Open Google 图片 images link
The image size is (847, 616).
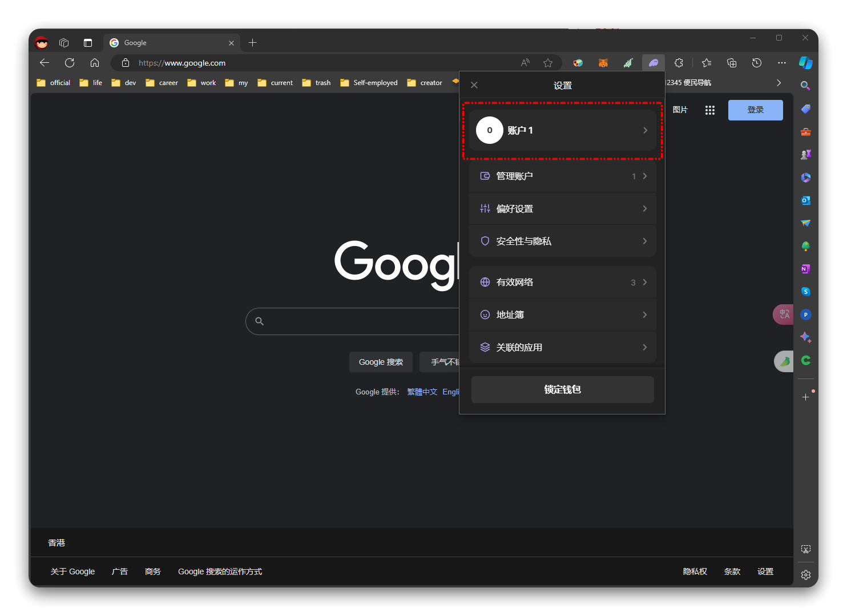click(680, 110)
